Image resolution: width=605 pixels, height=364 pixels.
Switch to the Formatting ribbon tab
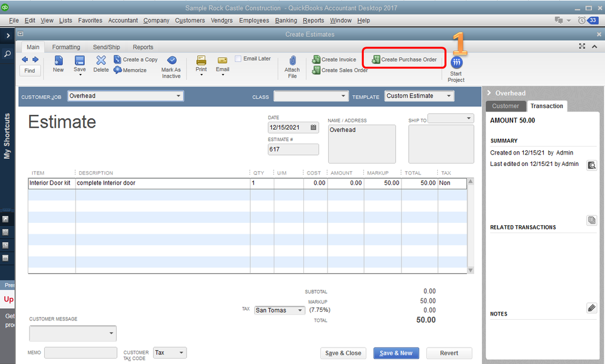tap(66, 47)
